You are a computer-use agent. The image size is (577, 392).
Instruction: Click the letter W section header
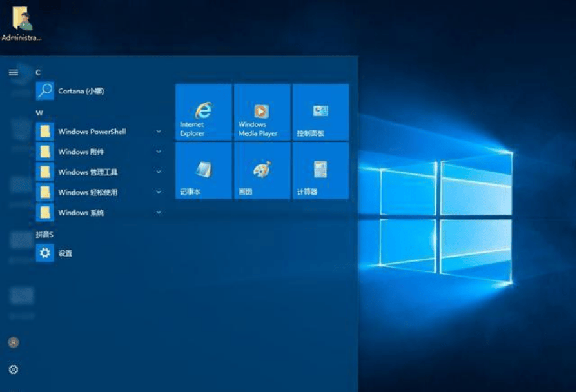tap(39, 113)
